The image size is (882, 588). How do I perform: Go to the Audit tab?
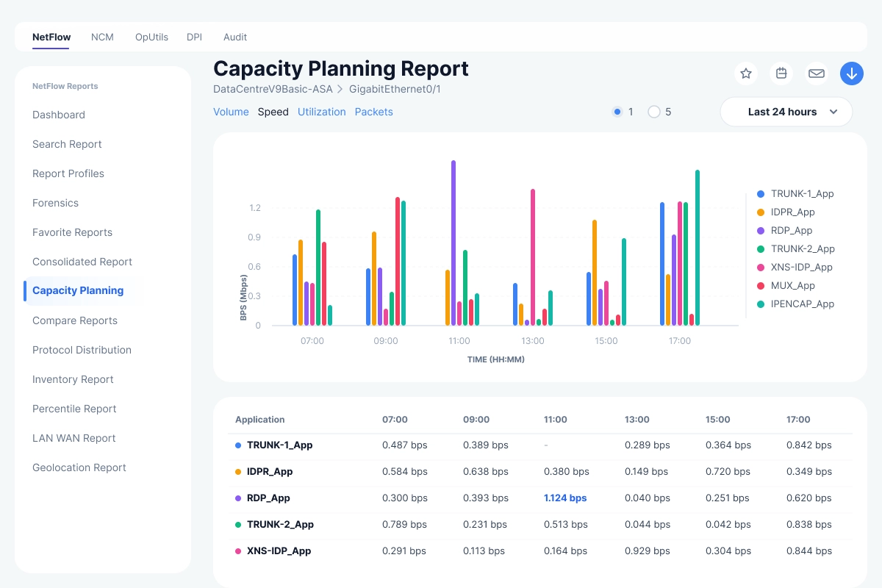click(235, 37)
